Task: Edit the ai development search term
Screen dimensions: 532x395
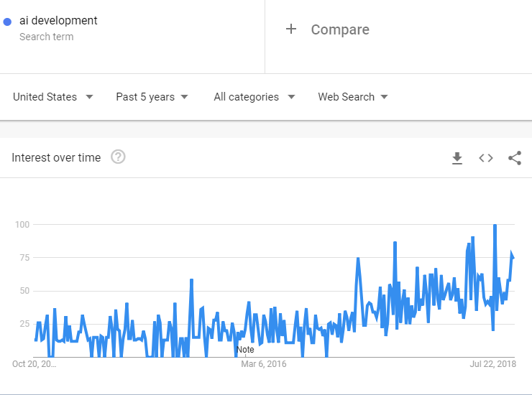Action: [x=58, y=20]
